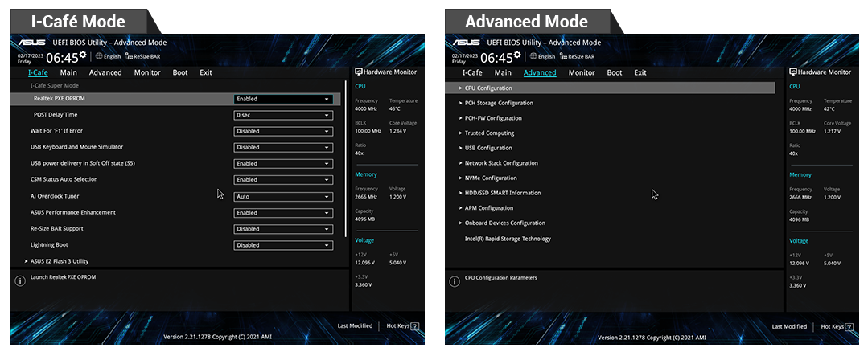Viewport: 868px width, 352px height.
Task: Select Advanced tab in Advanced Mode
Action: point(540,72)
